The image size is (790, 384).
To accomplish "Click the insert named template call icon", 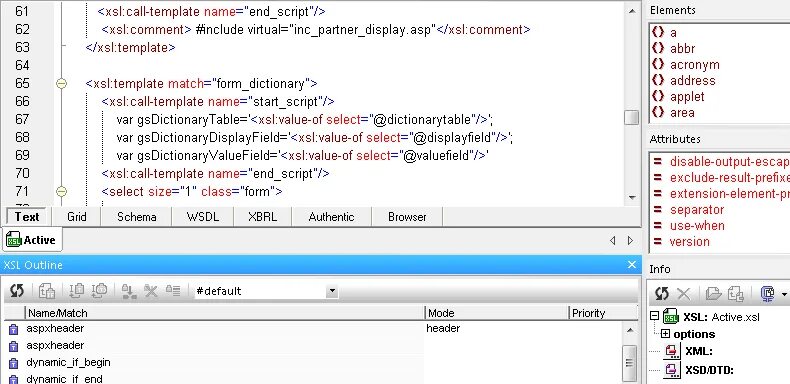I will 77,291.
